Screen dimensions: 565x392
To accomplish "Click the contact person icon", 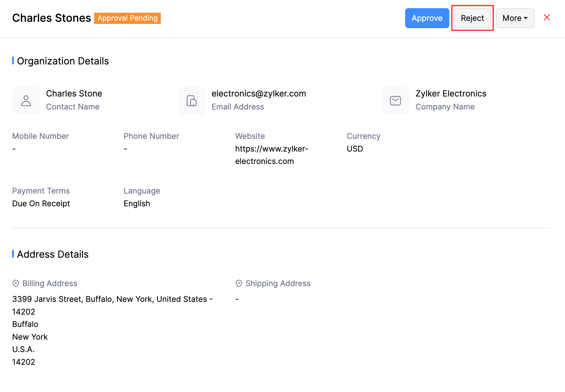I will click(26, 101).
